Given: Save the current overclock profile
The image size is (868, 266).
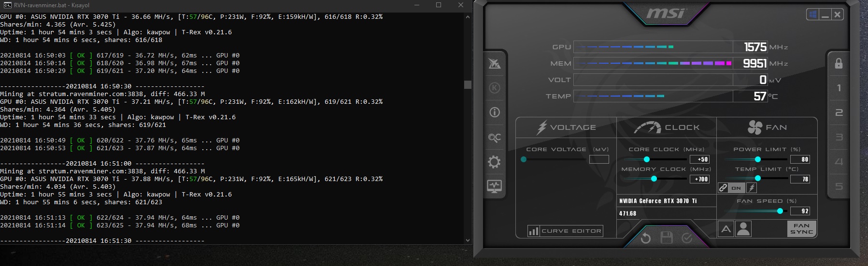Looking at the screenshot, I should tap(667, 238).
